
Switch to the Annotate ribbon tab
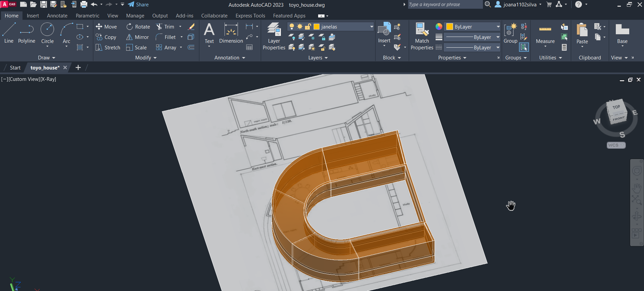57,16
